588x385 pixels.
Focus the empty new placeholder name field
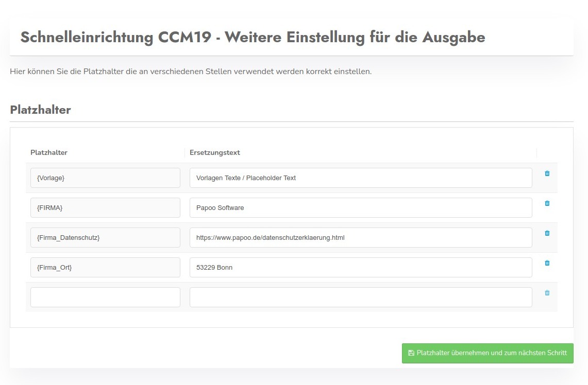pyautogui.click(x=105, y=297)
